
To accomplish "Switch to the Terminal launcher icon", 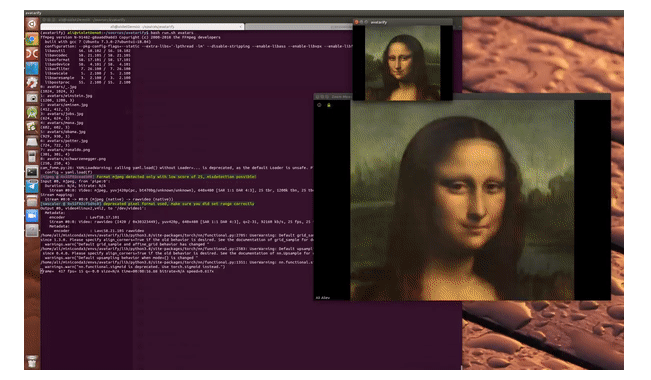I will click(x=32, y=171).
